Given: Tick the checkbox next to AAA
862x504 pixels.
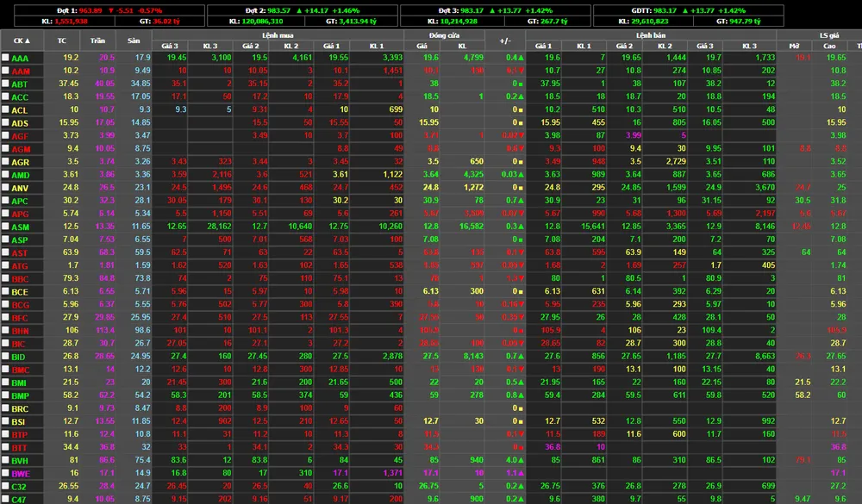Looking at the screenshot, I should 6,58.
